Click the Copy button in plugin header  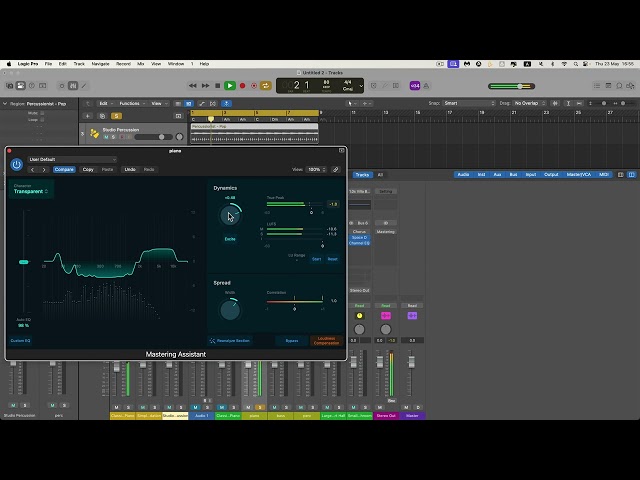click(x=88, y=169)
